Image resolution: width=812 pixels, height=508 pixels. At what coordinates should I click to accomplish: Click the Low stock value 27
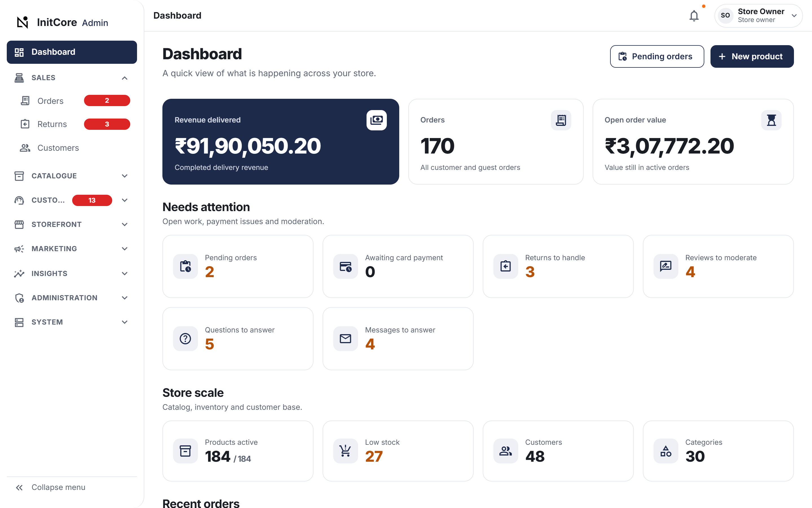click(x=374, y=456)
